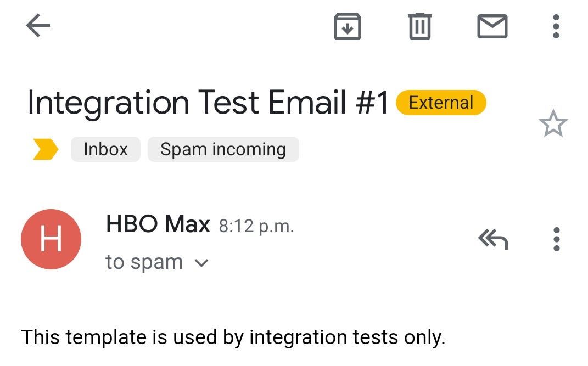Click the External badge on the subject
588x366 pixels.
[441, 102]
